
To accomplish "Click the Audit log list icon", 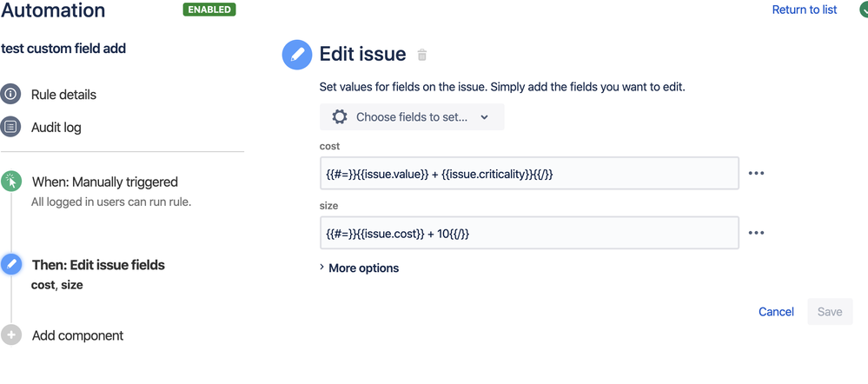I will 11,127.
